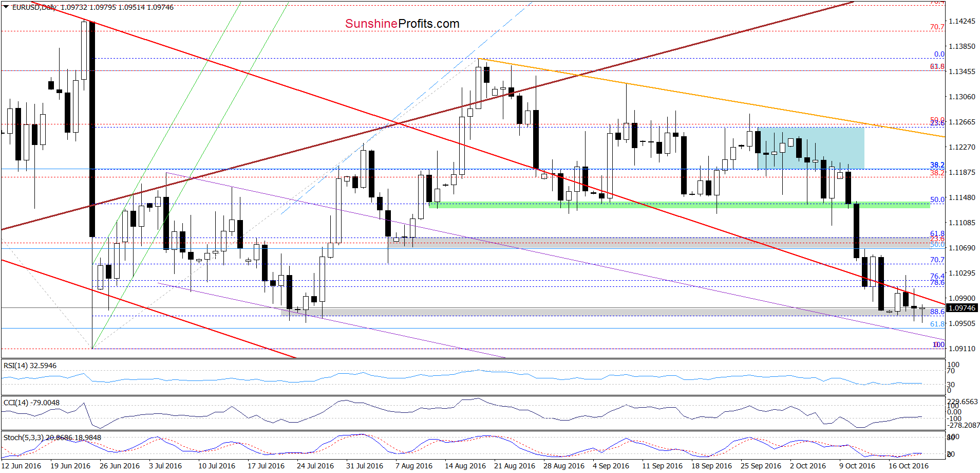Click the 25 Sep 2016 date label
The image size is (980, 473).
point(761,466)
